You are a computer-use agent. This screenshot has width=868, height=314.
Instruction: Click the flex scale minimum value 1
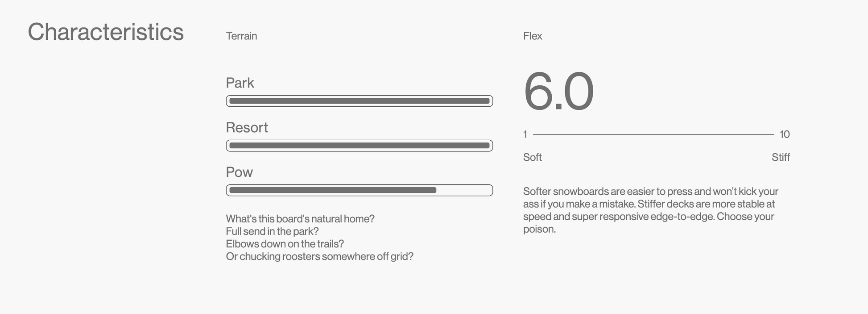[x=525, y=134]
